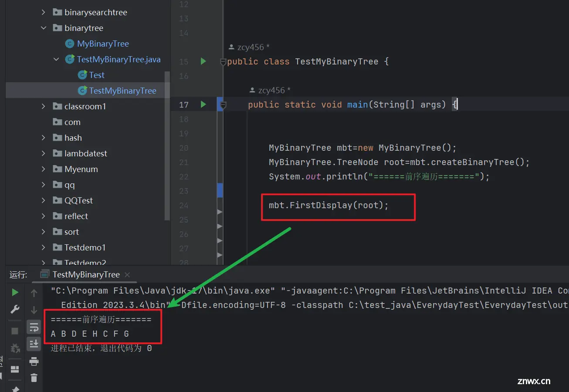
Task: Fold the main method at line 17
Action: click(x=223, y=105)
